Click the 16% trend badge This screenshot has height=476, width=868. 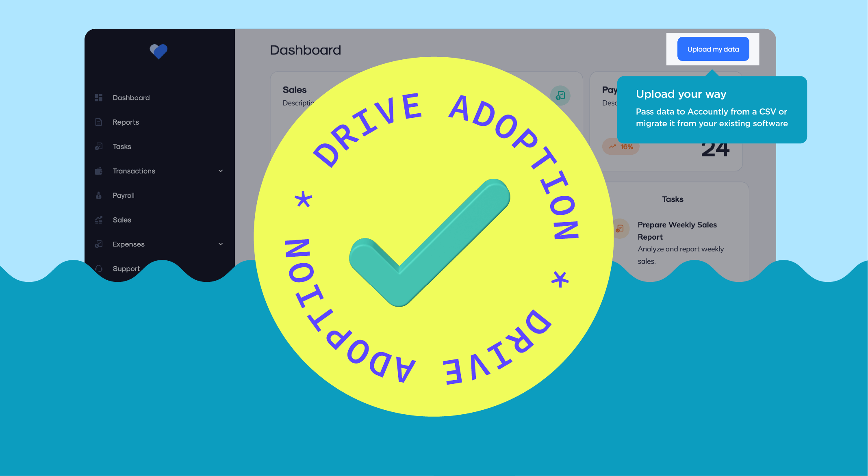[621, 147]
